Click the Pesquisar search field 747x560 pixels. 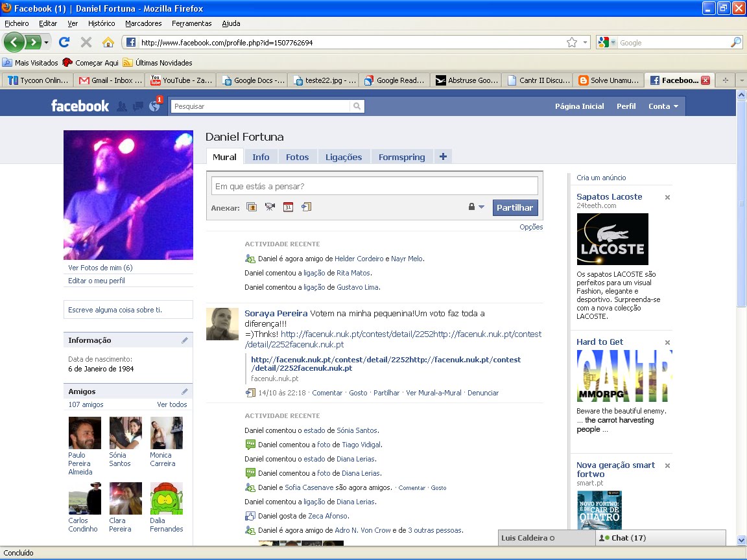pyautogui.click(x=260, y=106)
